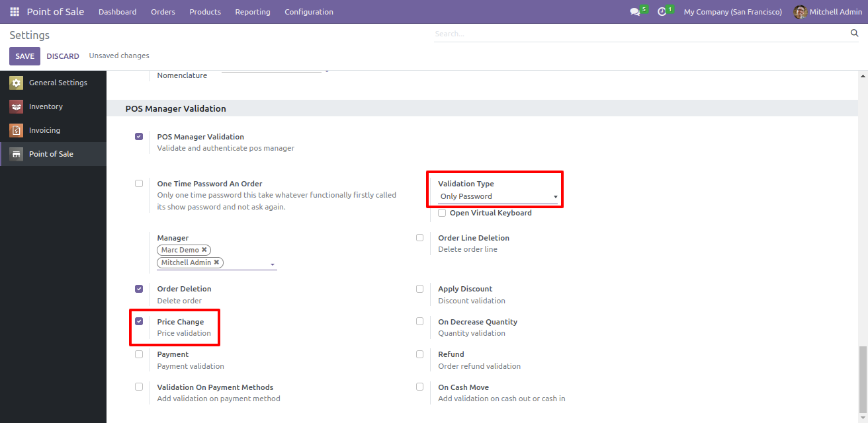Uncheck the Price Change checkbox

coord(139,322)
